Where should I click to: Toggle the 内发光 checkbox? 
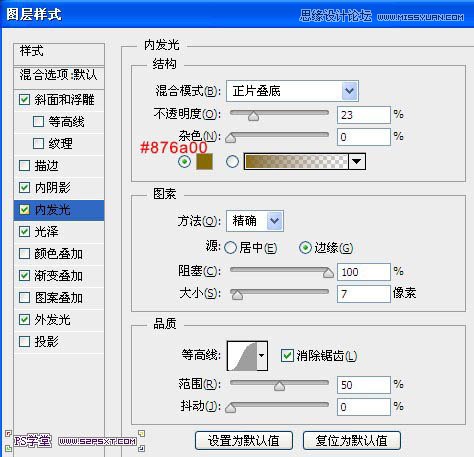coord(24,209)
